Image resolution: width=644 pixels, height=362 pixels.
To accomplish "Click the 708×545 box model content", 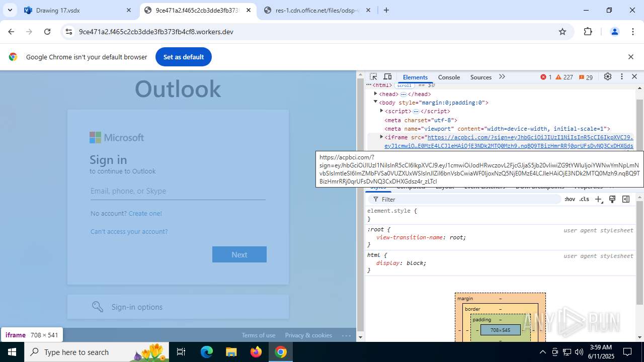I will click(500, 330).
